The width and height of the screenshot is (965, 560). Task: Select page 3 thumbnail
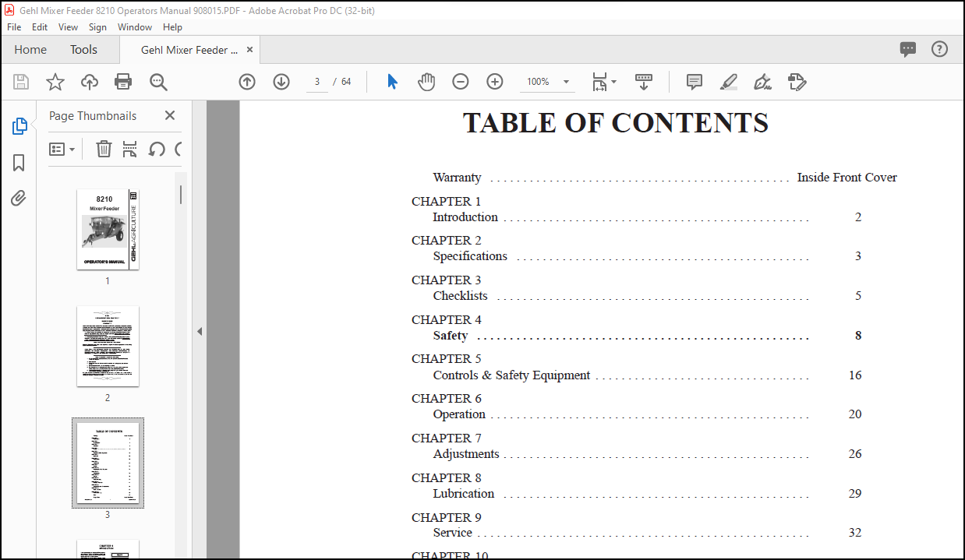point(108,463)
